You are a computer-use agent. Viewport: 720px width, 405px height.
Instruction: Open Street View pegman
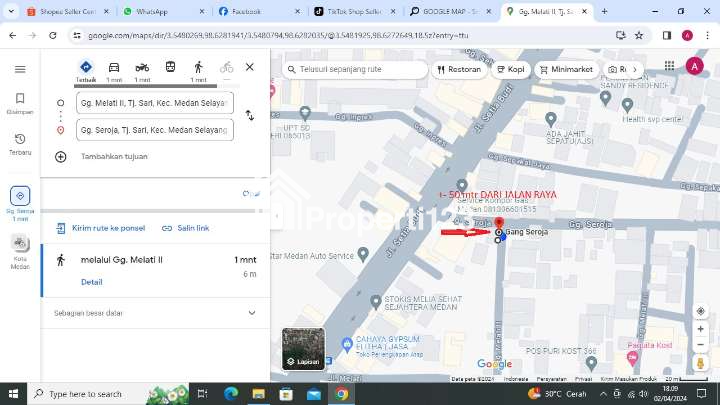[700, 363]
